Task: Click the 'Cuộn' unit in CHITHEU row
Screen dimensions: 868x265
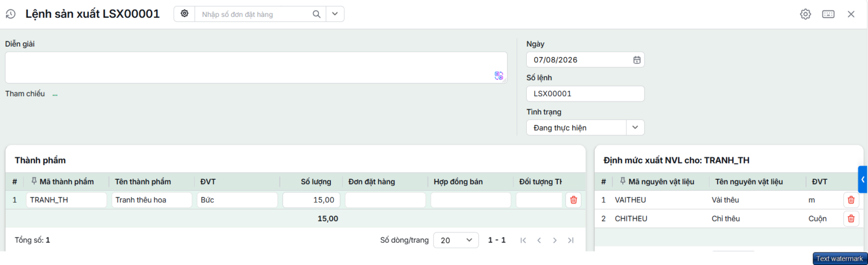Action: [818, 218]
